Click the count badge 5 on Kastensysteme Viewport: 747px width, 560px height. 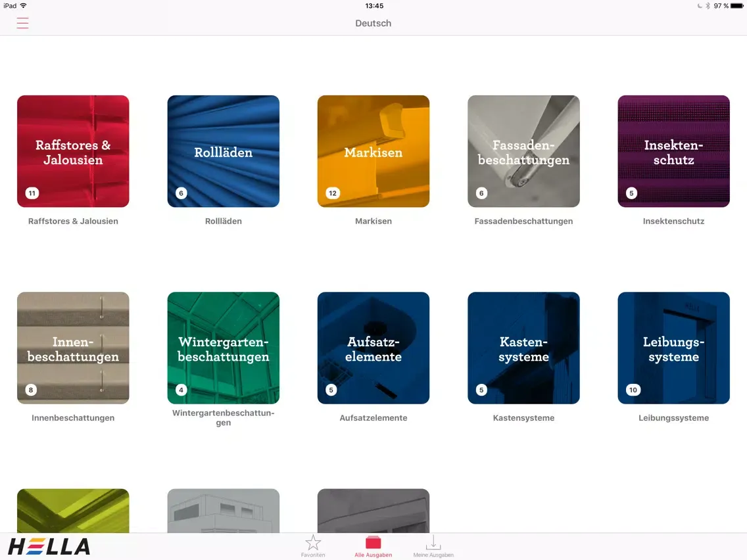pos(481,390)
